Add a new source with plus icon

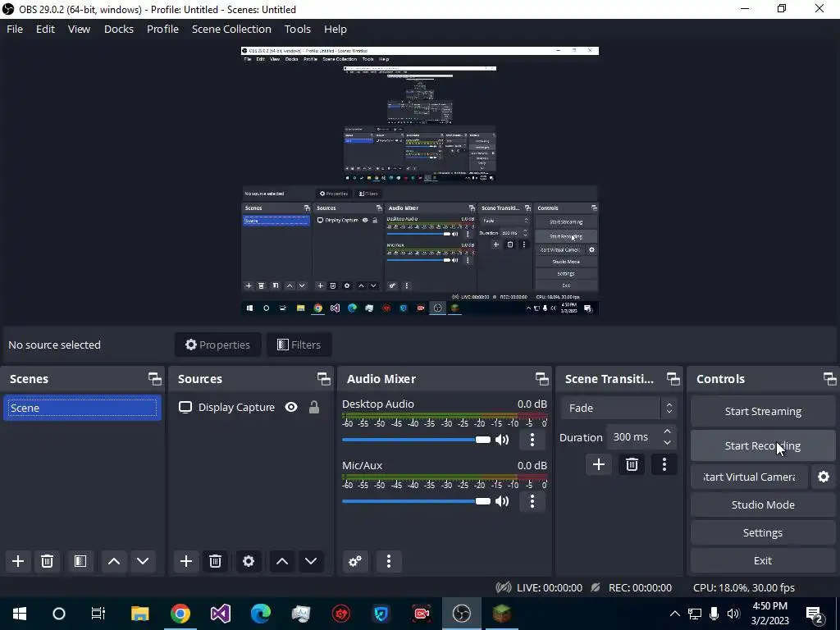click(186, 561)
